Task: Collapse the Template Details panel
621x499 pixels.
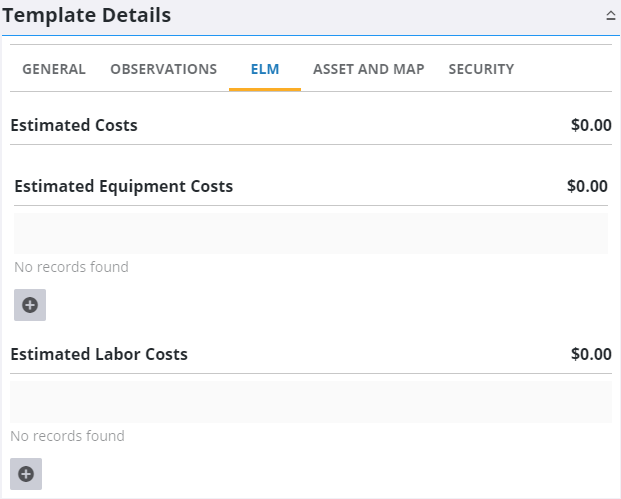Action: coord(610,16)
